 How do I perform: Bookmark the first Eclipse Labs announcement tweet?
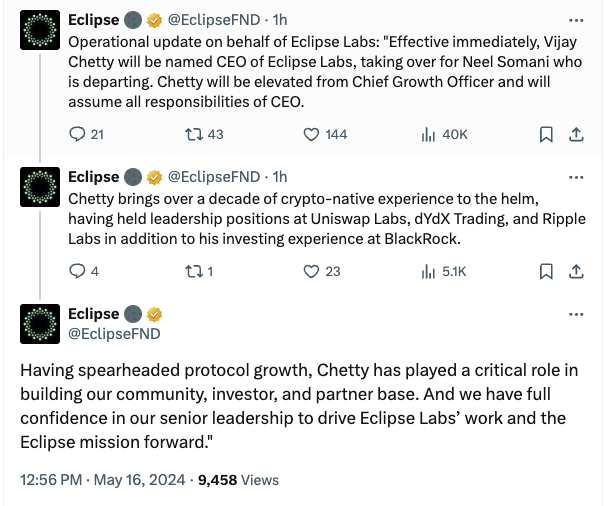(546, 134)
